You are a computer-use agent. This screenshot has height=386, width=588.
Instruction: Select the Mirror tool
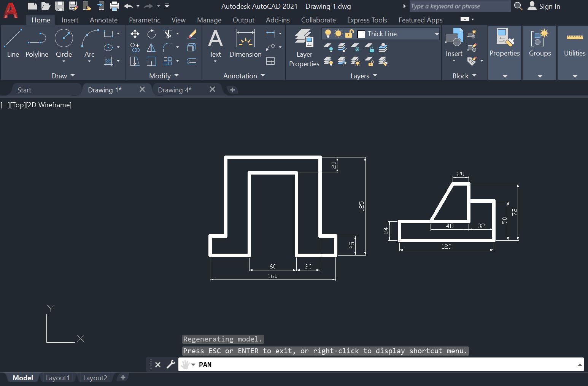[x=151, y=47]
